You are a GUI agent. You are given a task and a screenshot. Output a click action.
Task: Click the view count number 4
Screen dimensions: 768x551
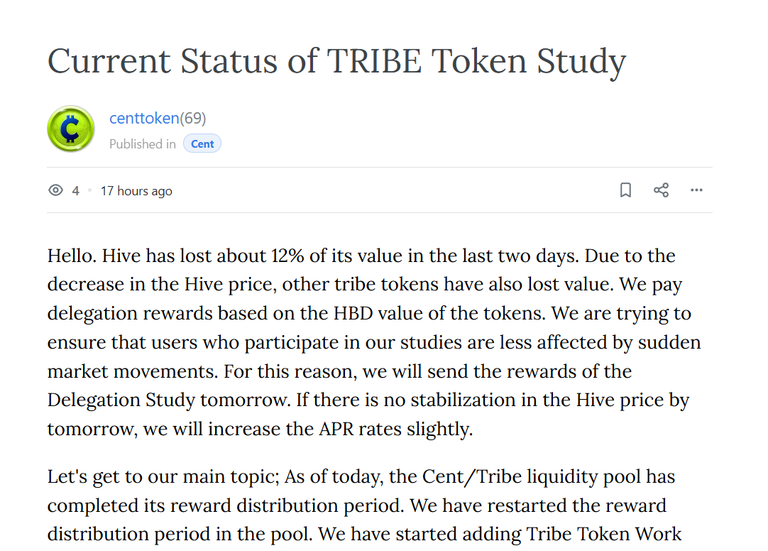pos(75,191)
